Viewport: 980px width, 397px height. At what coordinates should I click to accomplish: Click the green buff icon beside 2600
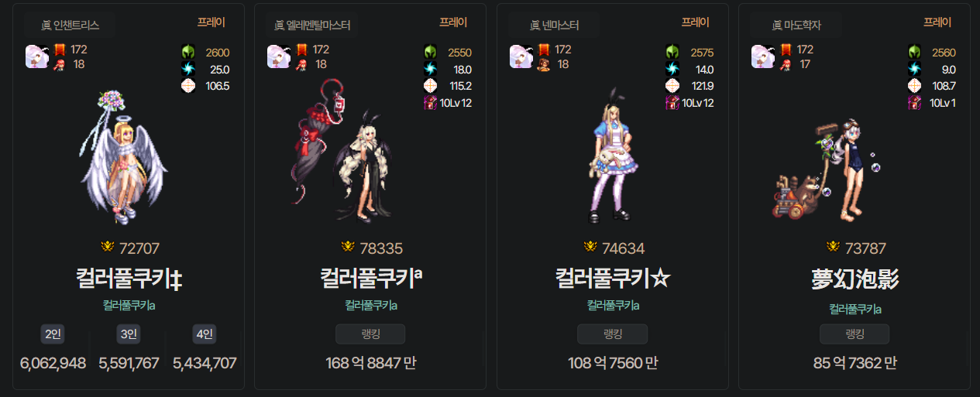coord(188,53)
